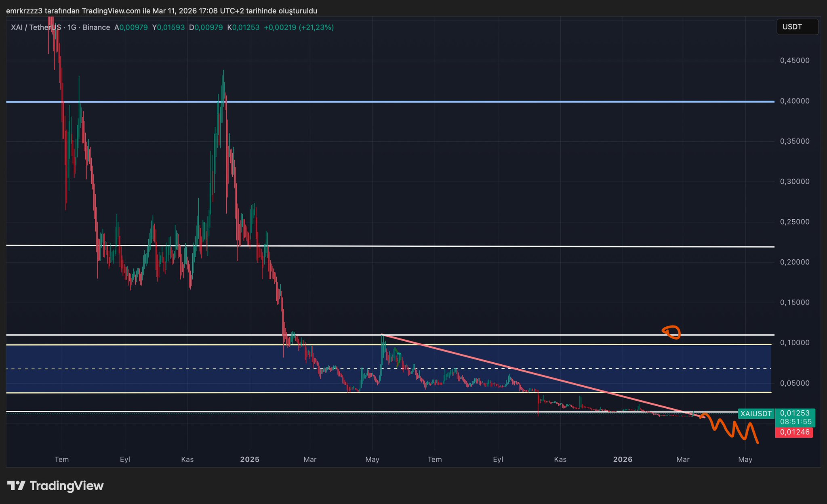Click the red 0,01246 price label
The image size is (827, 504).
tap(794, 432)
